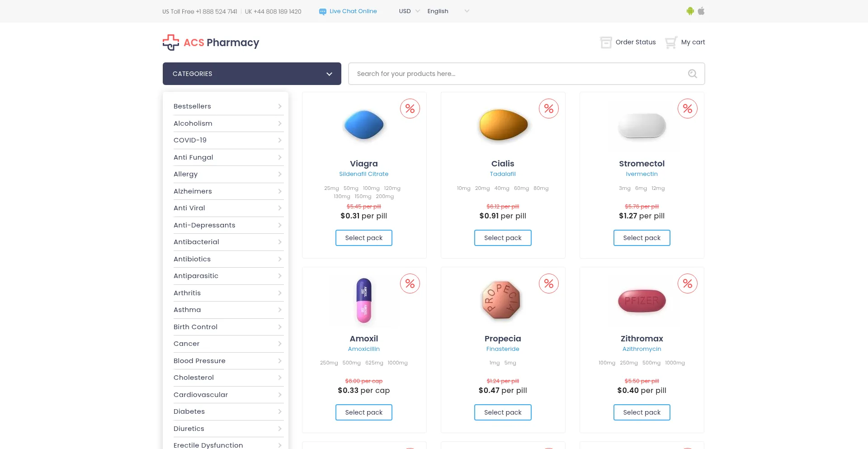Click Select pack for Cialis
Image resolution: width=868 pixels, height=449 pixels.
point(502,238)
